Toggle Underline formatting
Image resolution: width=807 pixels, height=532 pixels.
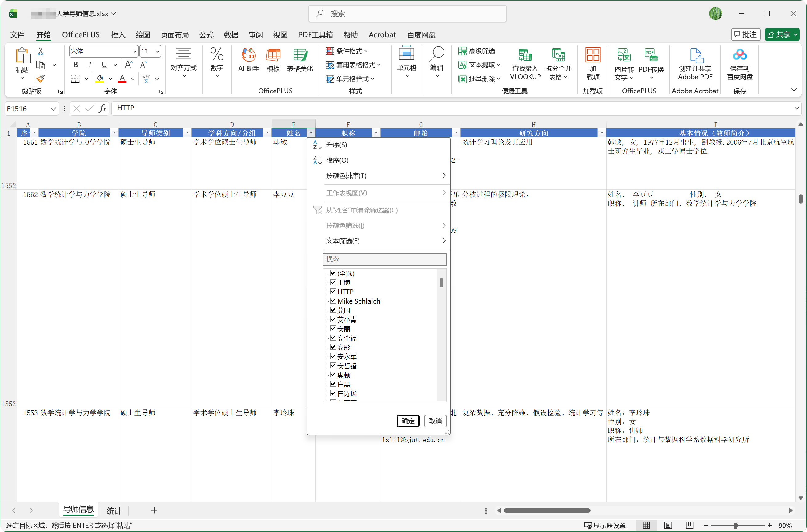coord(104,64)
